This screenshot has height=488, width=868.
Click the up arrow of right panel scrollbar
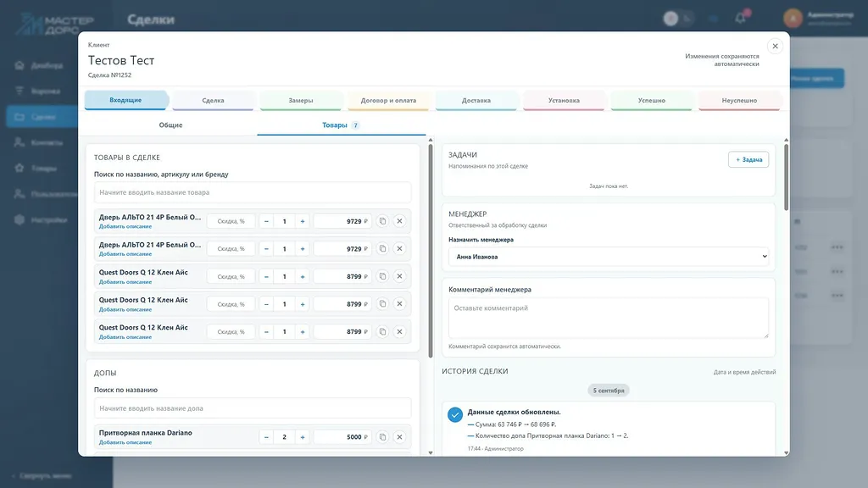(x=786, y=140)
